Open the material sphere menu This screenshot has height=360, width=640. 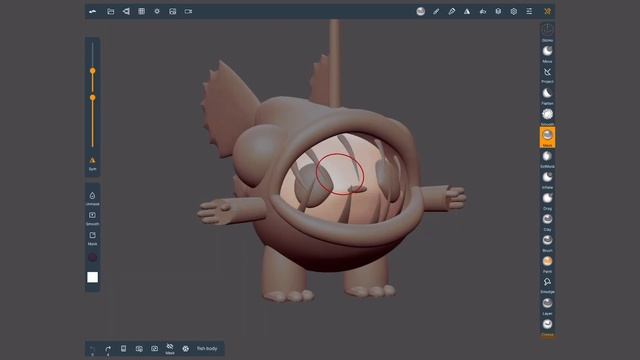tap(420, 11)
